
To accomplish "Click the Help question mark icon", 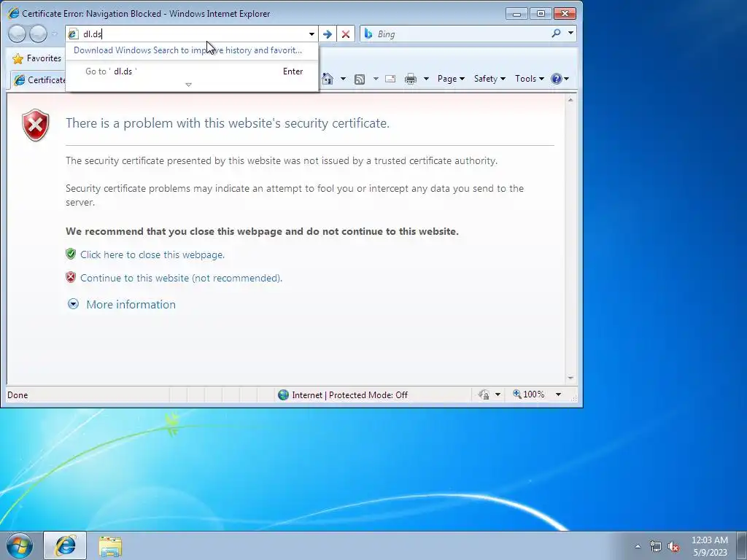I will coord(556,79).
